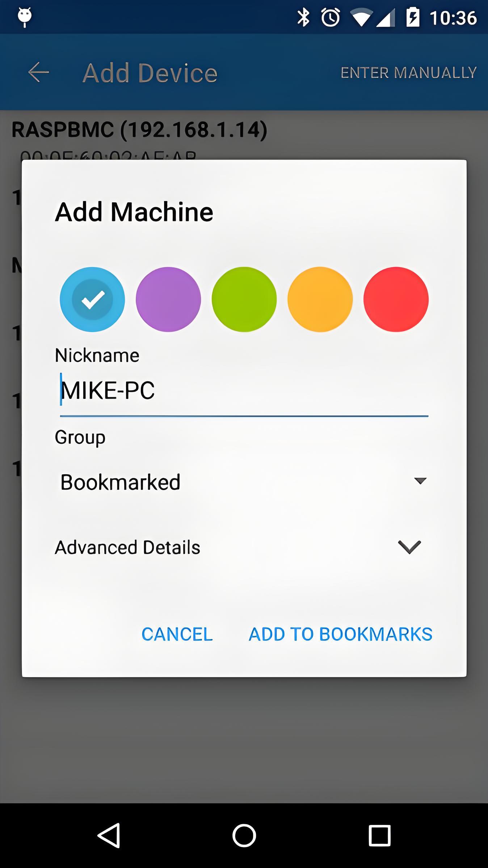This screenshot has height=868, width=488.
Task: Open the Bluetooth status icon
Action: point(303,17)
